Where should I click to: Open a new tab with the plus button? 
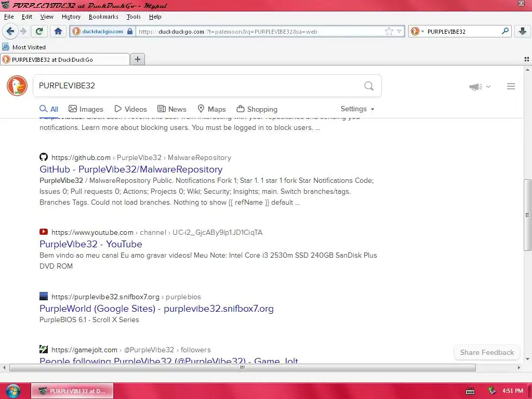tap(137, 59)
